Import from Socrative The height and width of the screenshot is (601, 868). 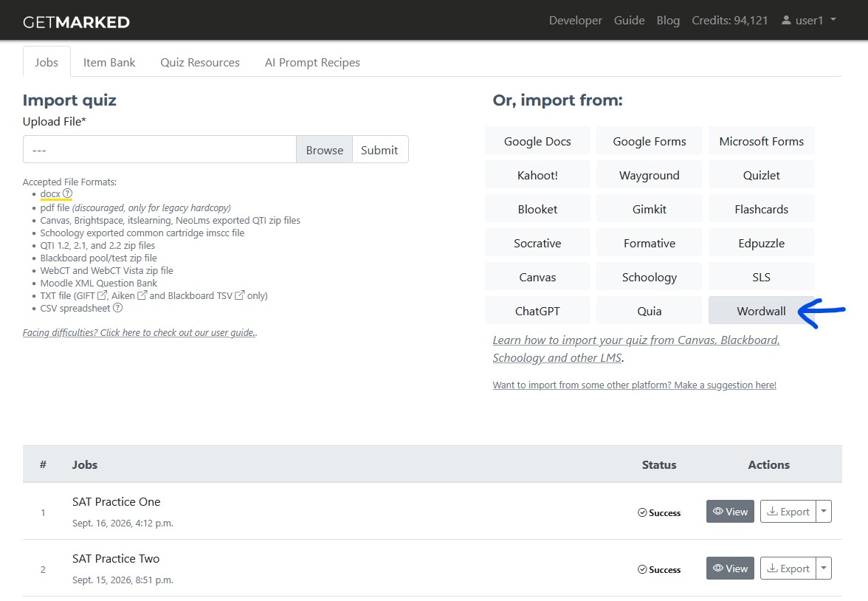[537, 243]
